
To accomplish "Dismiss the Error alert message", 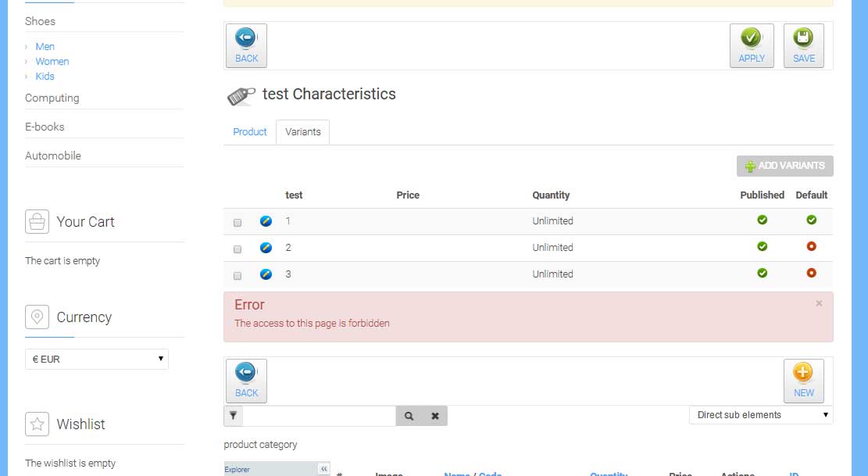I will point(819,303).
